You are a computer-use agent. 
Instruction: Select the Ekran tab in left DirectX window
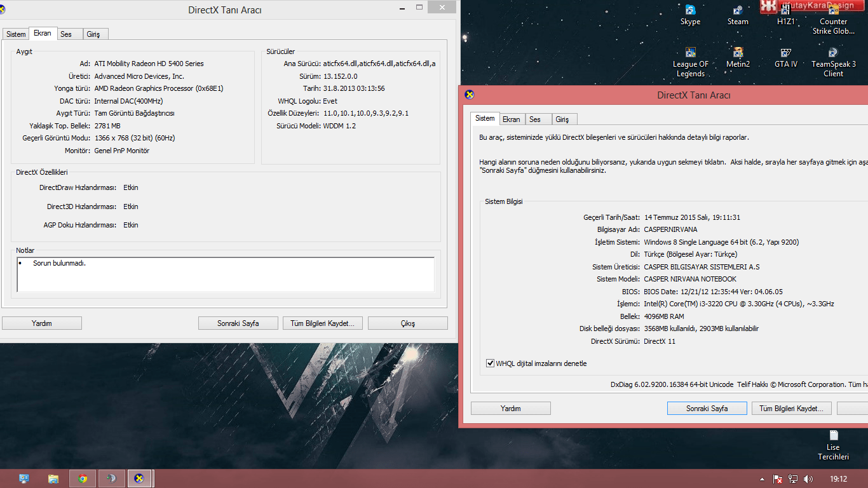43,33
